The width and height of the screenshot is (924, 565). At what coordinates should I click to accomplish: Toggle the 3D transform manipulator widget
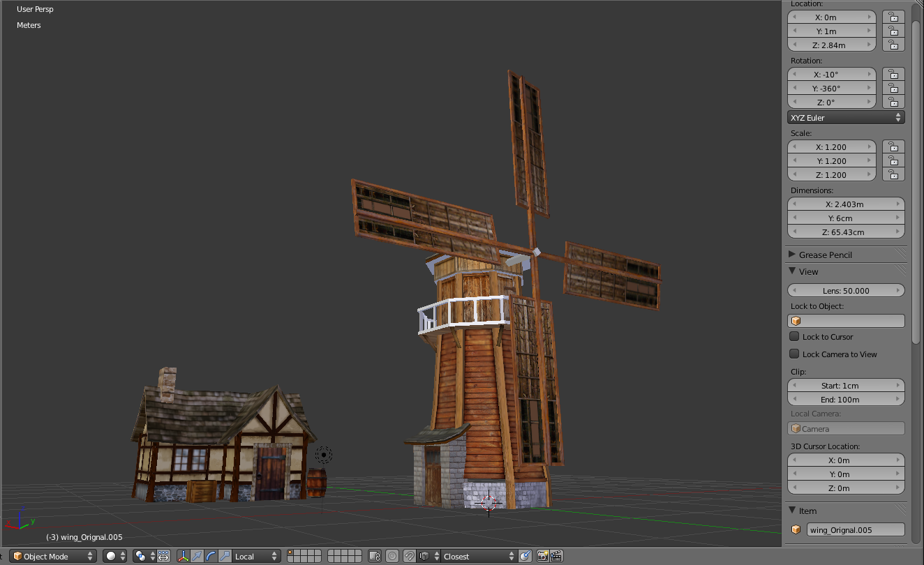pyautogui.click(x=183, y=556)
